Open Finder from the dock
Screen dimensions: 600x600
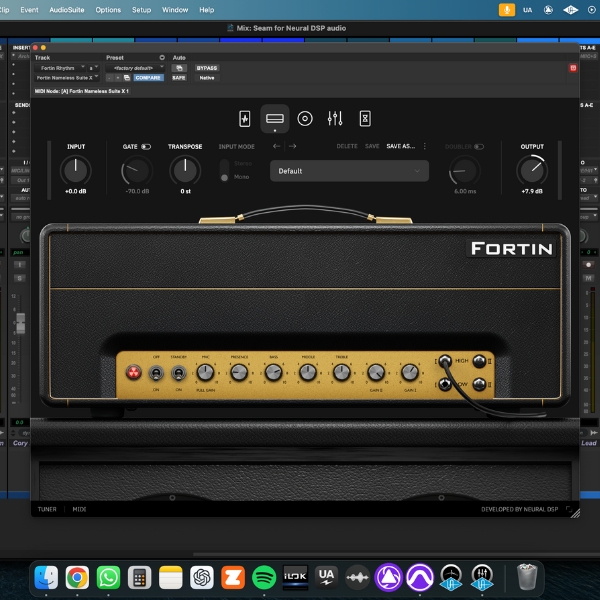[x=46, y=577]
